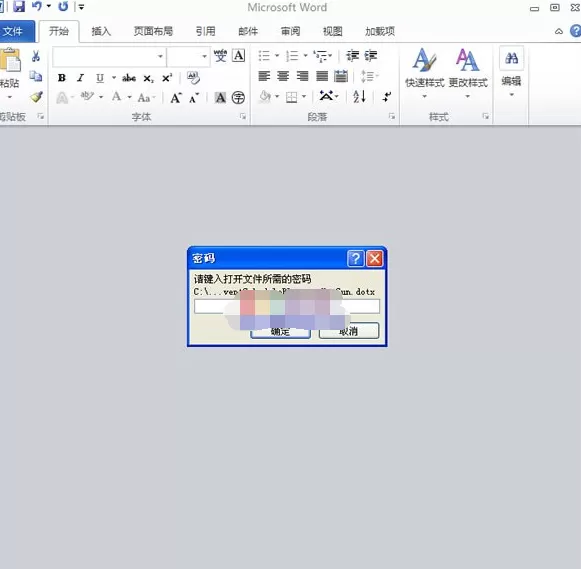This screenshot has height=569, width=581.
Task: Open the paragraph shading color dropdown
Action: [277, 97]
